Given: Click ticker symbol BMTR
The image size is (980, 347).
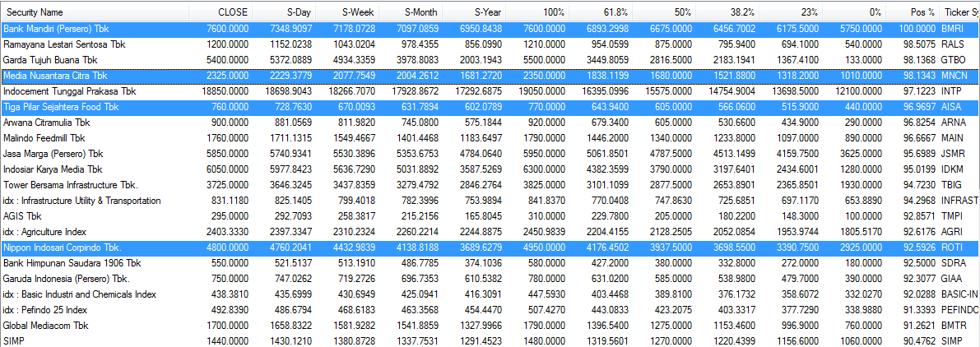Looking at the screenshot, I should pos(953,325).
